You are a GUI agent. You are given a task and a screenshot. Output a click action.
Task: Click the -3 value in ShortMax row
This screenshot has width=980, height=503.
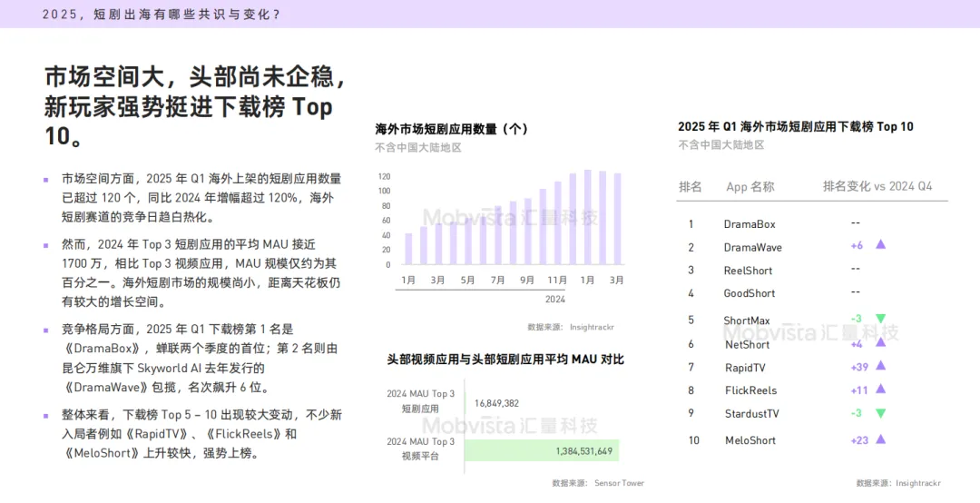point(857,319)
